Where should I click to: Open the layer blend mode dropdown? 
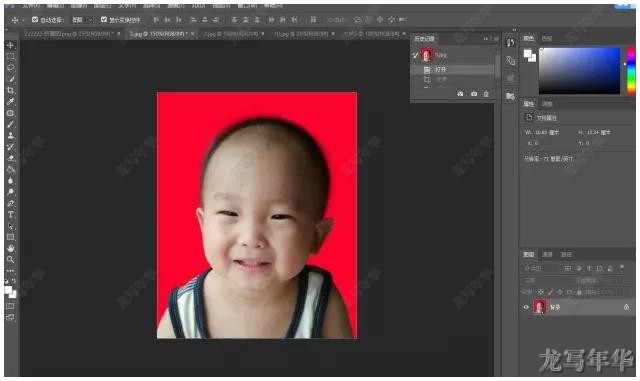[x=546, y=281]
